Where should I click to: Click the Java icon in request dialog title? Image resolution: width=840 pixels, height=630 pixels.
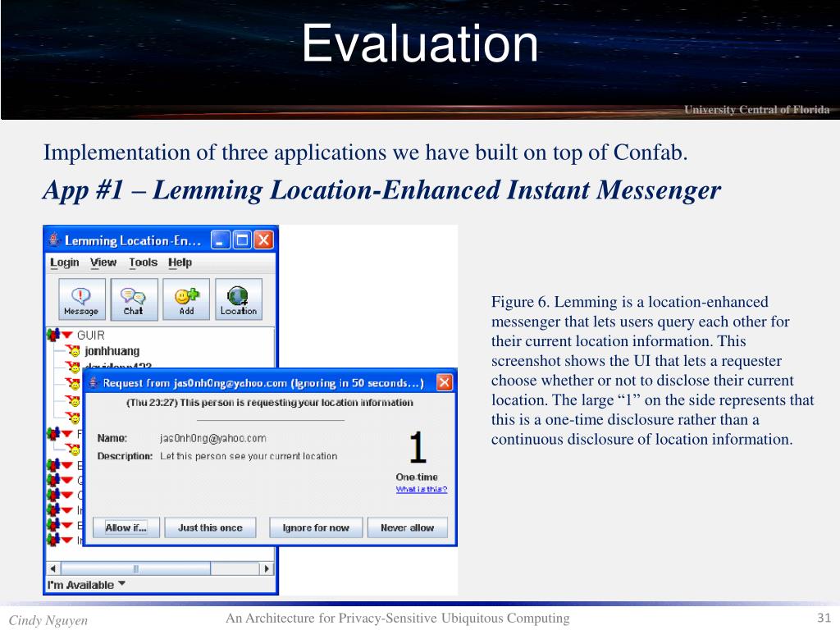pos(94,382)
